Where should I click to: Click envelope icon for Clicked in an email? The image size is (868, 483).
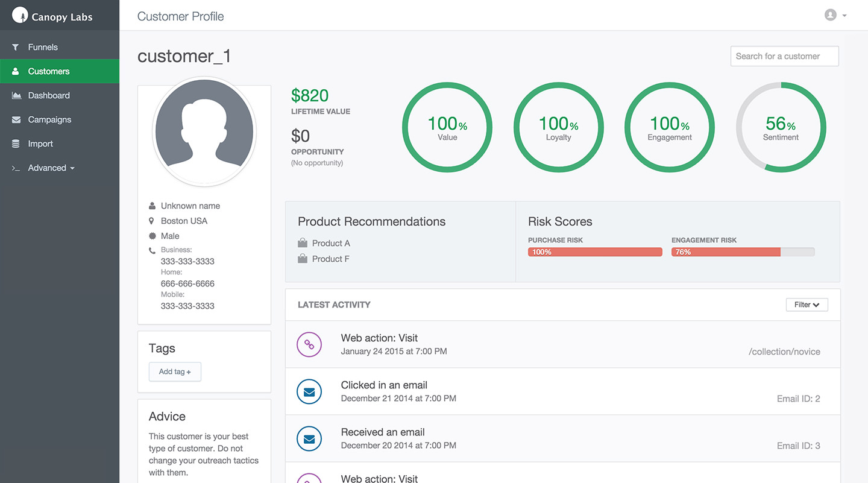point(309,391)
